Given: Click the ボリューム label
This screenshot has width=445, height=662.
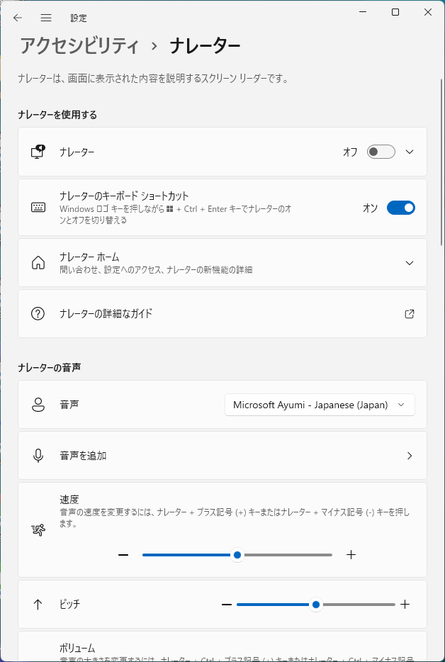Looking at the screenshot, I should (77, 648).
